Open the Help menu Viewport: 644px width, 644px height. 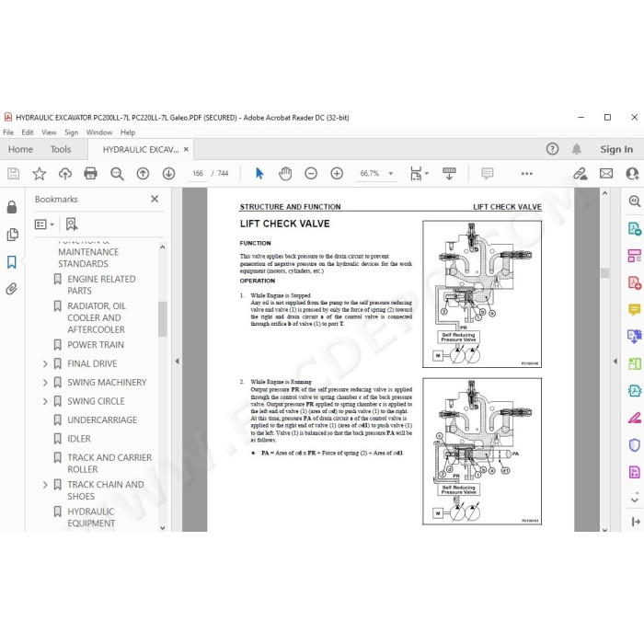click(128, 132)
